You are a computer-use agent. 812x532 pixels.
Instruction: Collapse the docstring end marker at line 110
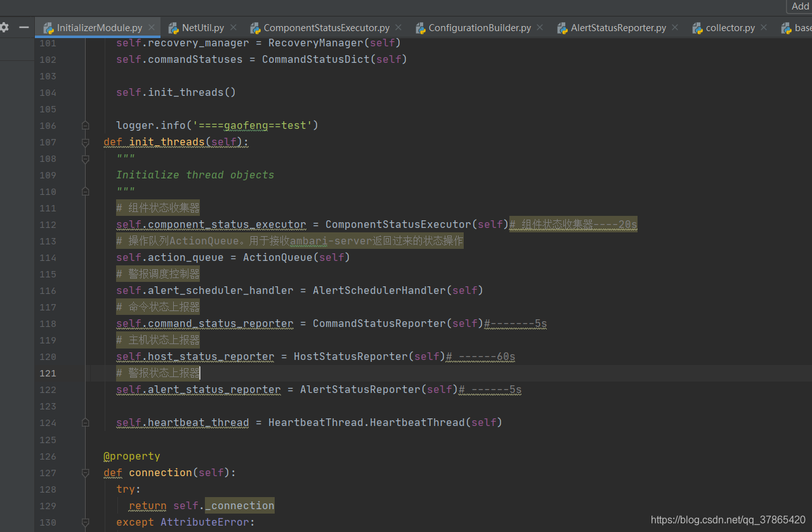pyautogui.click(x=86, y=192)
